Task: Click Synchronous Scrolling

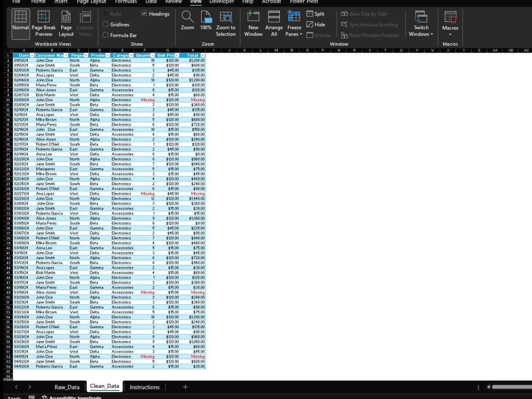Action: coord(369,24)
